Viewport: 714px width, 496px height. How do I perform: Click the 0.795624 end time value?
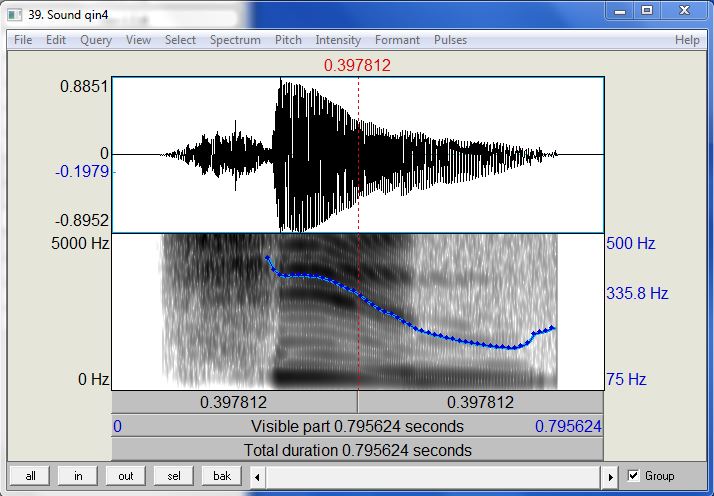568,426
